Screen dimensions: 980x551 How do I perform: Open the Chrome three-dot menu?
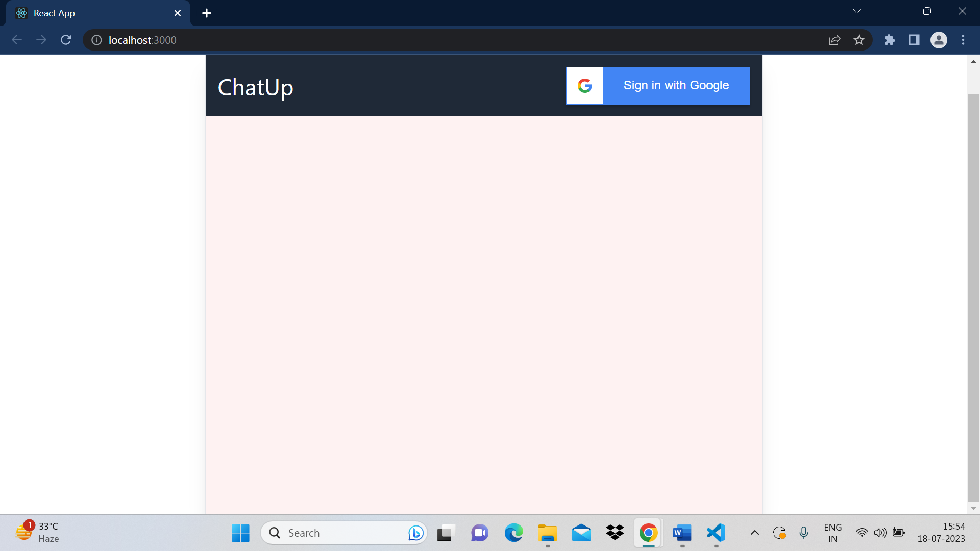coord(964,40)
